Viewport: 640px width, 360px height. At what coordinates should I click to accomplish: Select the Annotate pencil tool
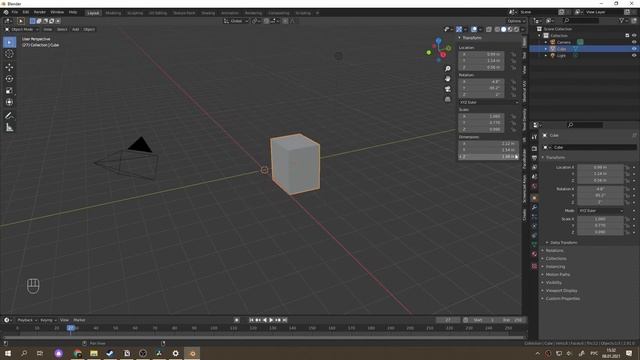click(9, 116)
